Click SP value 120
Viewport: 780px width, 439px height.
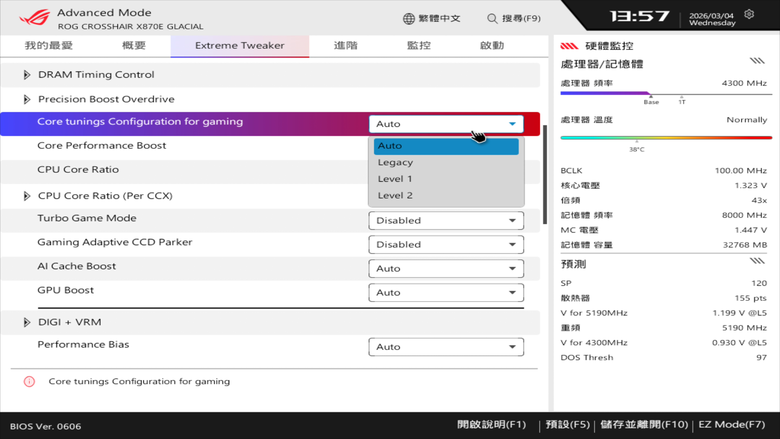(x=759, y=283)
